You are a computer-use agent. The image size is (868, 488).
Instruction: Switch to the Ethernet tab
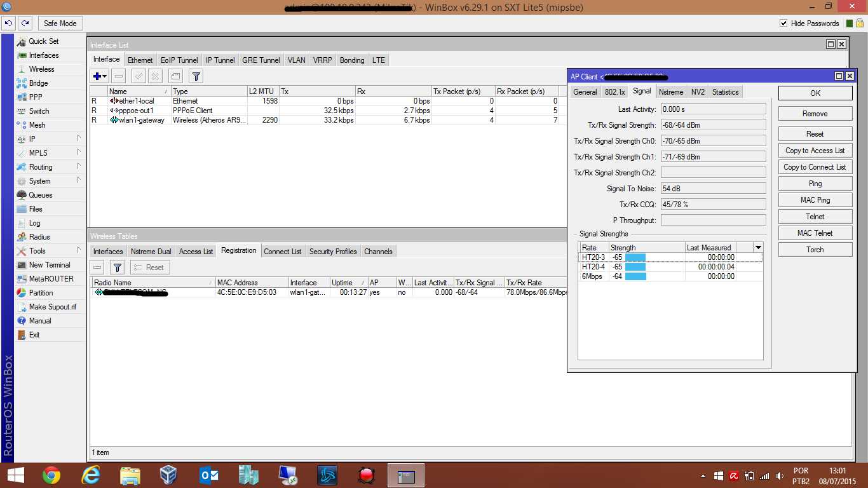(140, 60)
